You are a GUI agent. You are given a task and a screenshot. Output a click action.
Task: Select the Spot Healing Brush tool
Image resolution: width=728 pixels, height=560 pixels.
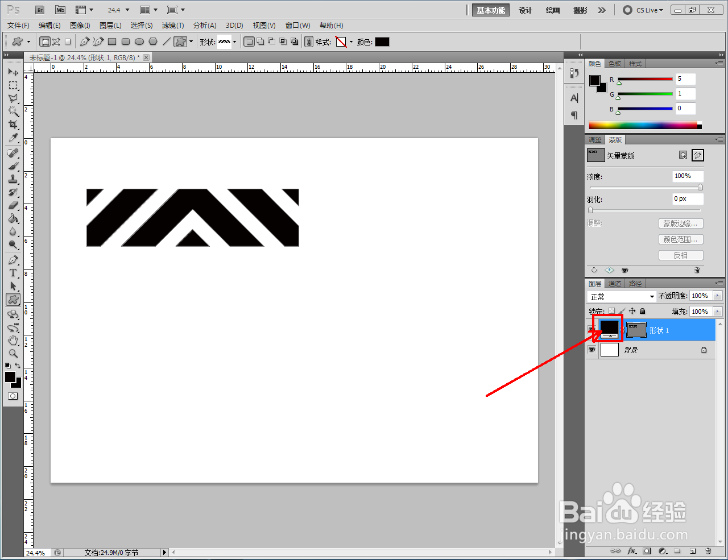13,153
